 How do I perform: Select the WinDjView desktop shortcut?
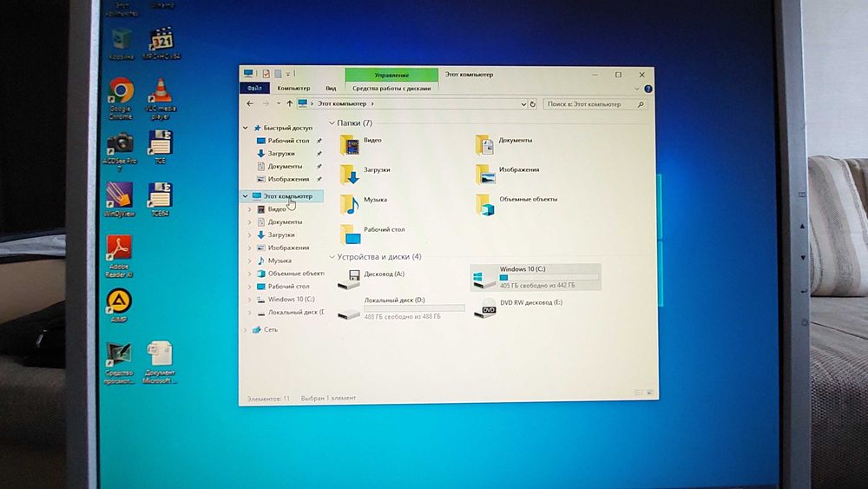119,200
